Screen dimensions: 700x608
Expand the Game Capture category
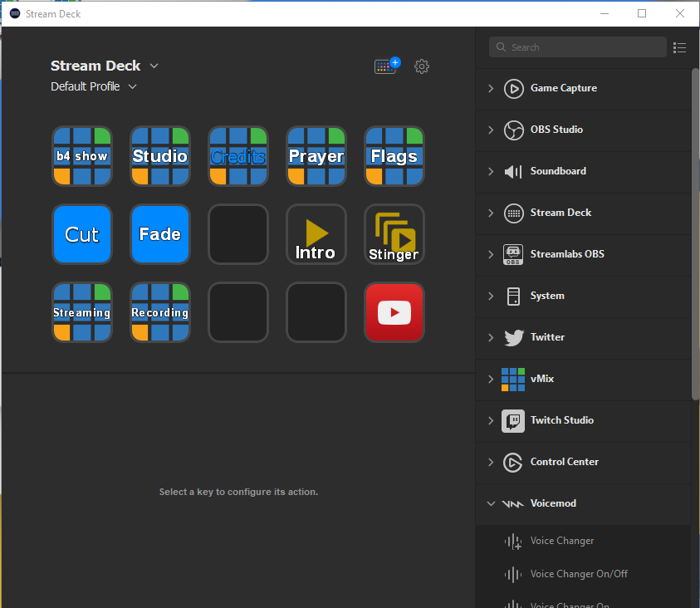coord(491,88)
